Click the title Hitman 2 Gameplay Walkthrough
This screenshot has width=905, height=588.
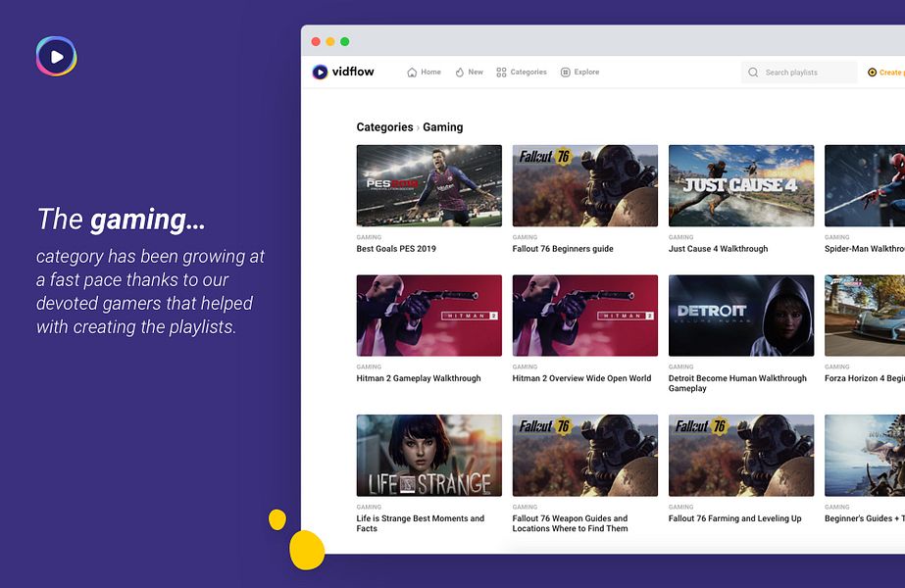[419, 378]
